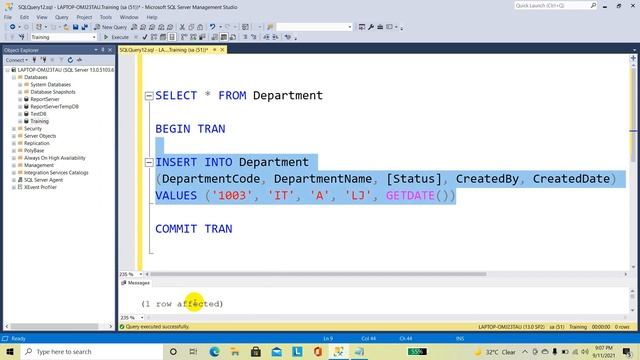Click the taskbar search box
This screenshot has width=640, height=360.
(91, 351)
